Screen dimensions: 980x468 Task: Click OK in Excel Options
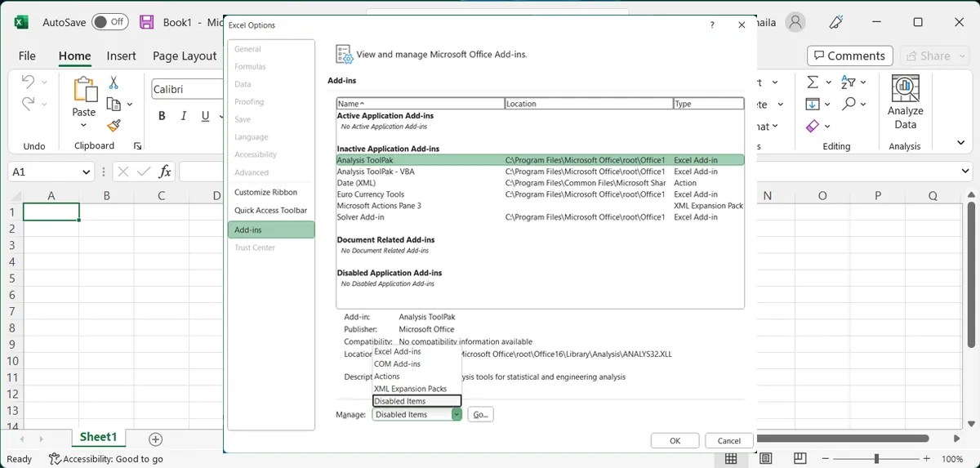675,441
